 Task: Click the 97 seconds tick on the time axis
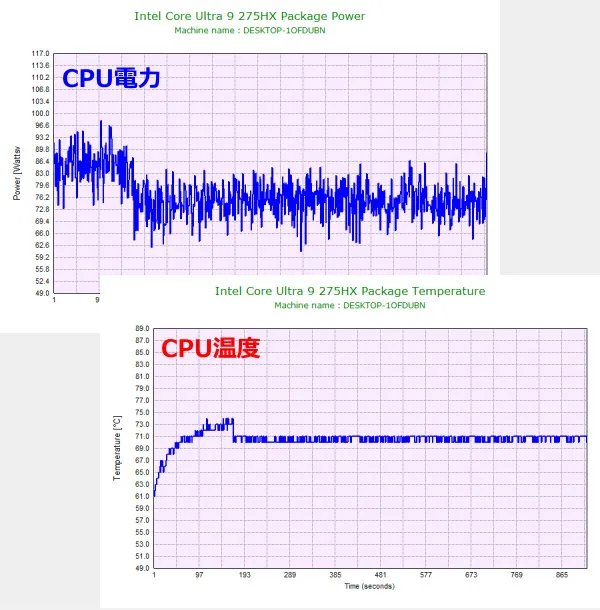pos(199,575)
